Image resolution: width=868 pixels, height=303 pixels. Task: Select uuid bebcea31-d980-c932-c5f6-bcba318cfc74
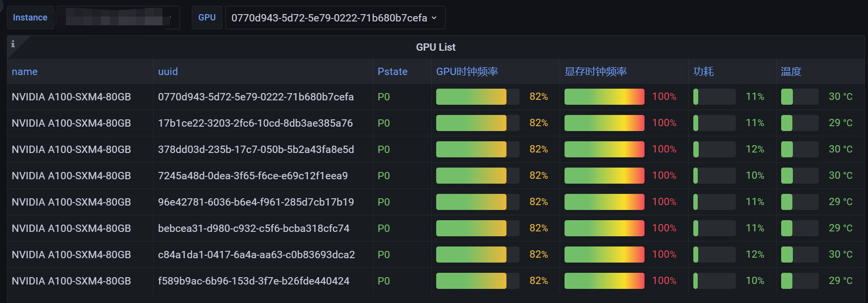(x=254, y=228)
